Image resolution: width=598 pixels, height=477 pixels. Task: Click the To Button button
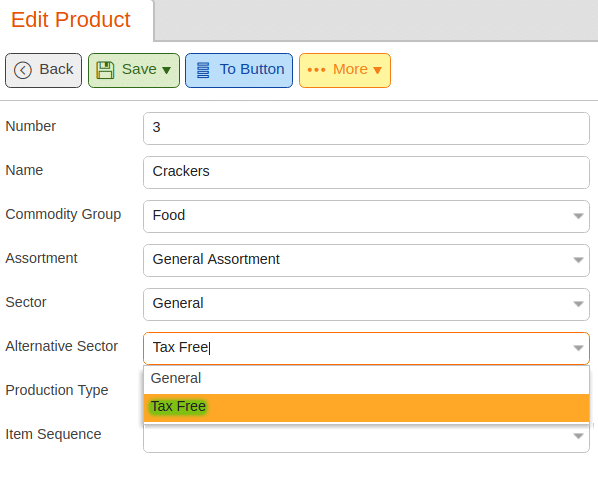tap(239, 71)
